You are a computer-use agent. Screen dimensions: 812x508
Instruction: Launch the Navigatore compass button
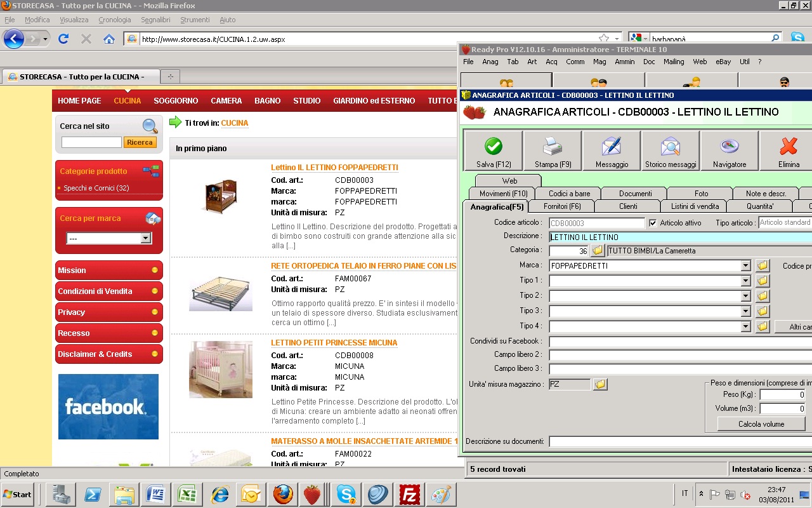(x=730, y=151)
